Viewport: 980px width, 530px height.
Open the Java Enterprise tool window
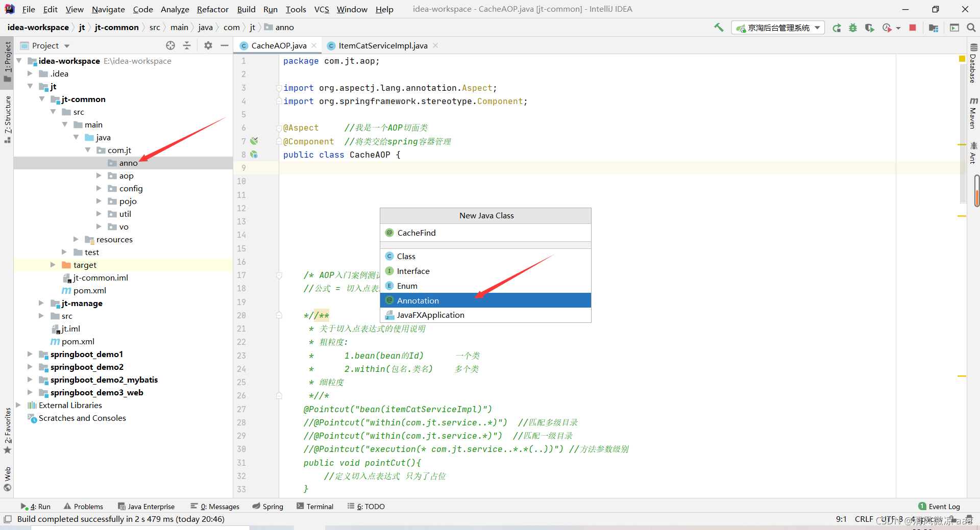[146, 507]
